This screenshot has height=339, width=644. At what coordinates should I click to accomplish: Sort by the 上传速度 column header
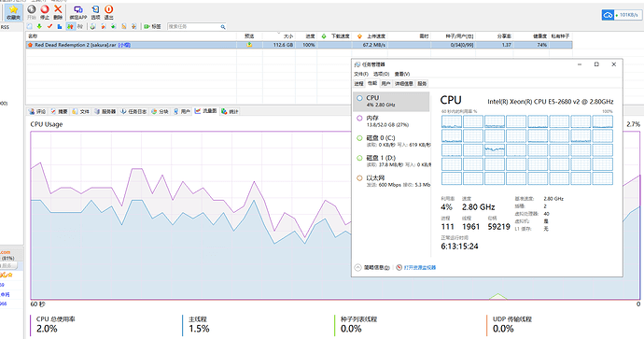(376, 36)
